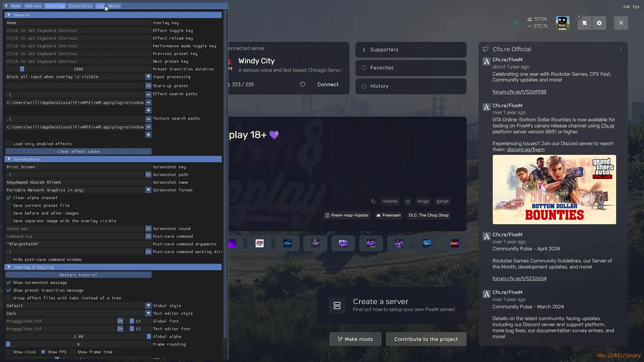Browse for Global font file
The height and width of the screenshot is (362, 644).
coord(120,321)
